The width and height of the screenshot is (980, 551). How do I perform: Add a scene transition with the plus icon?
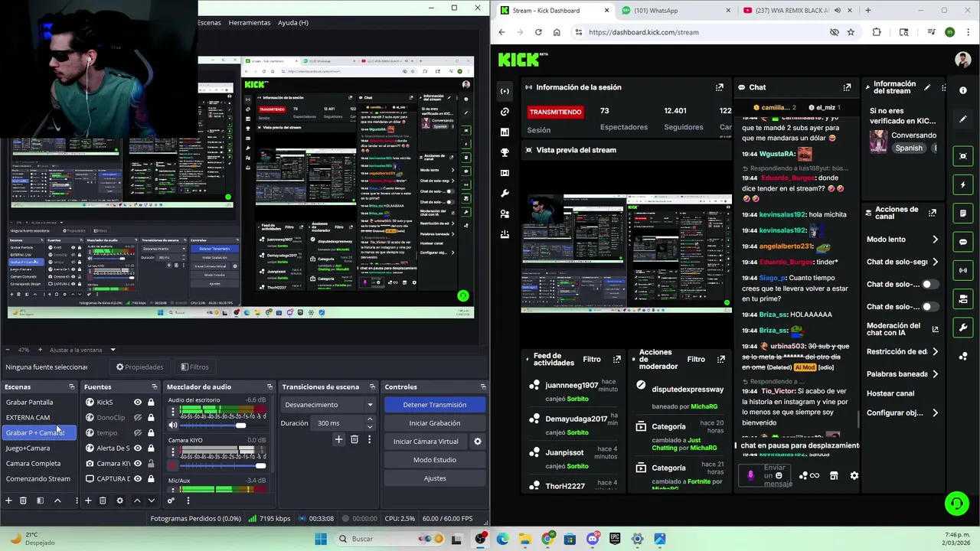coord(338,439)
